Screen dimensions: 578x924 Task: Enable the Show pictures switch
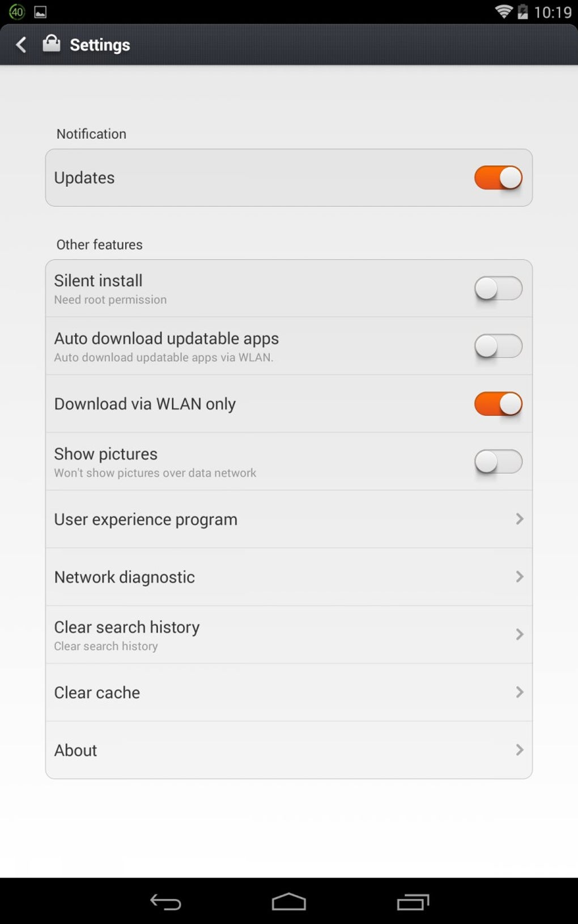(x=498, y=462)
